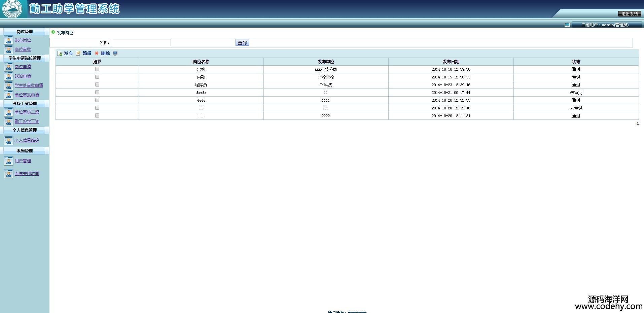Open the 勤工俭学工资 link
Screen dimensions: 644x313
click(x=27, y=121)
